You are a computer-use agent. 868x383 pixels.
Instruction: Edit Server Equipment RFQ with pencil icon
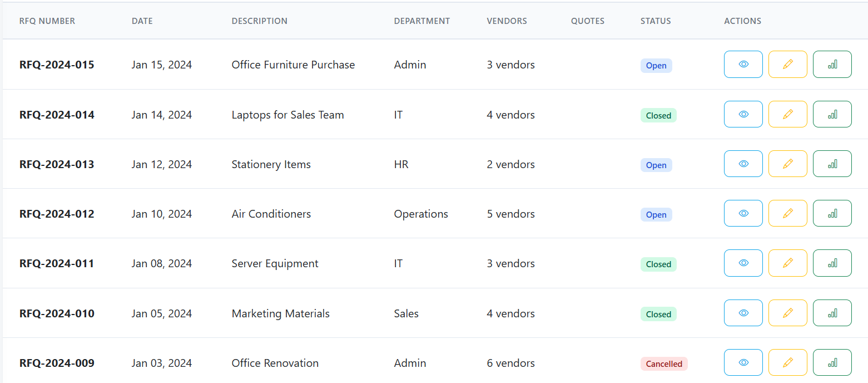pyautogui.click(x=788, y=263)
